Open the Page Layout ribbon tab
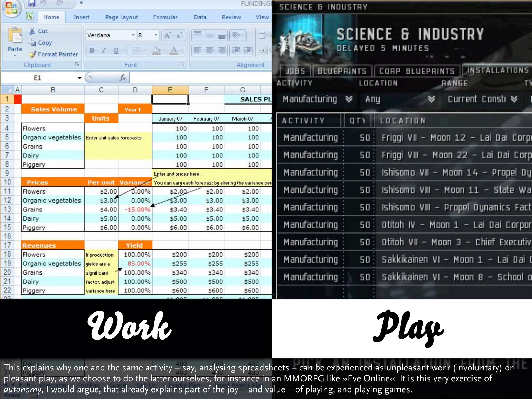 point(122,17)
